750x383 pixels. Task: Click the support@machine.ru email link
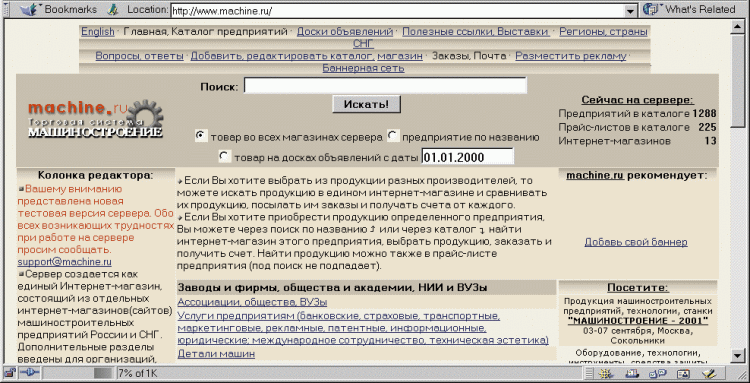[65, 262]
